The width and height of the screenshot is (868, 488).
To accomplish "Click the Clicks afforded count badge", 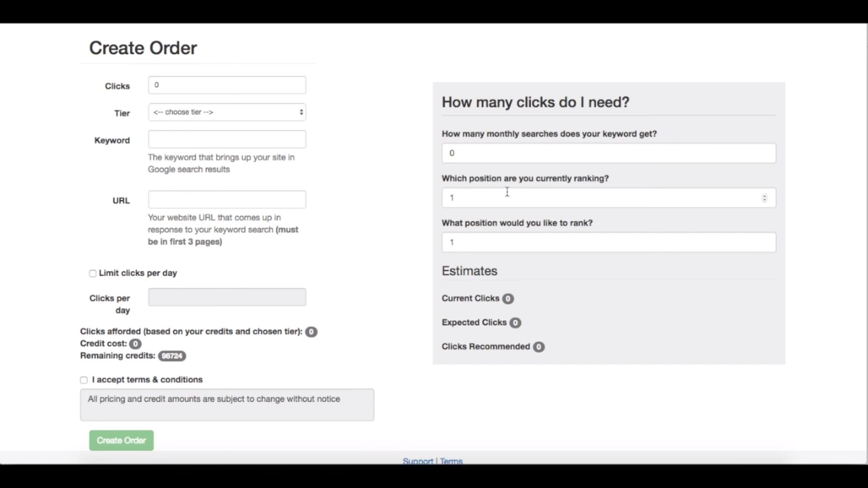I will click(311, 332).
